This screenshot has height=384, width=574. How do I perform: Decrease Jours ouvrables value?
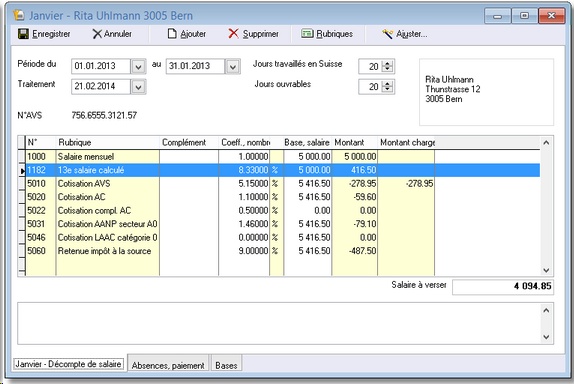[x=387, y=90]
